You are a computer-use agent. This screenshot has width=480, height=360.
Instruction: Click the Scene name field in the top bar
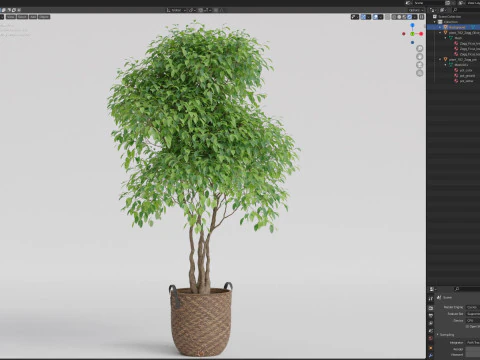[x=430, y=3]
